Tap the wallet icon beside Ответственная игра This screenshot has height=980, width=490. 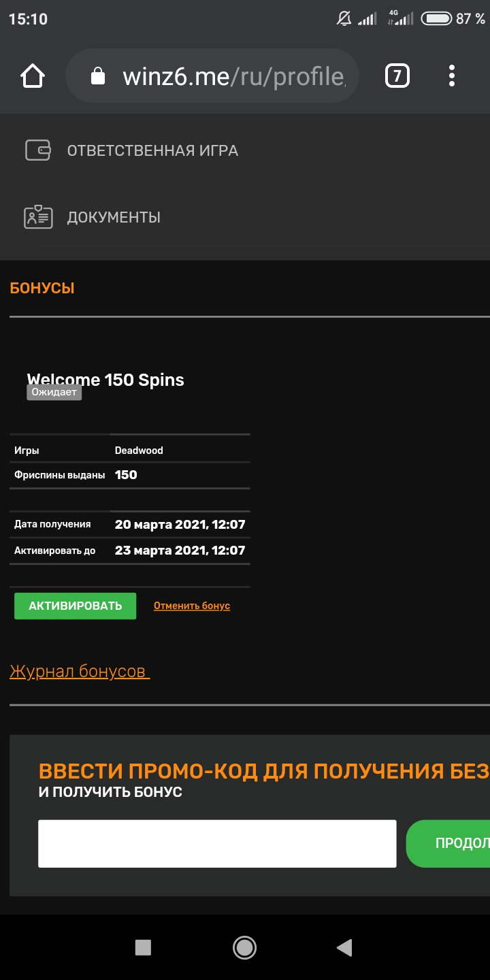(38, 150)
